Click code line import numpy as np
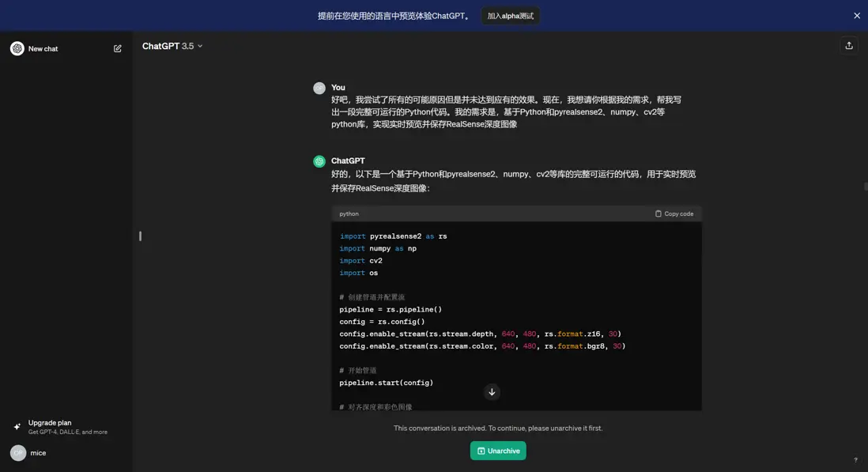Screen dimensions: 868x472 (x=378, y=248)
